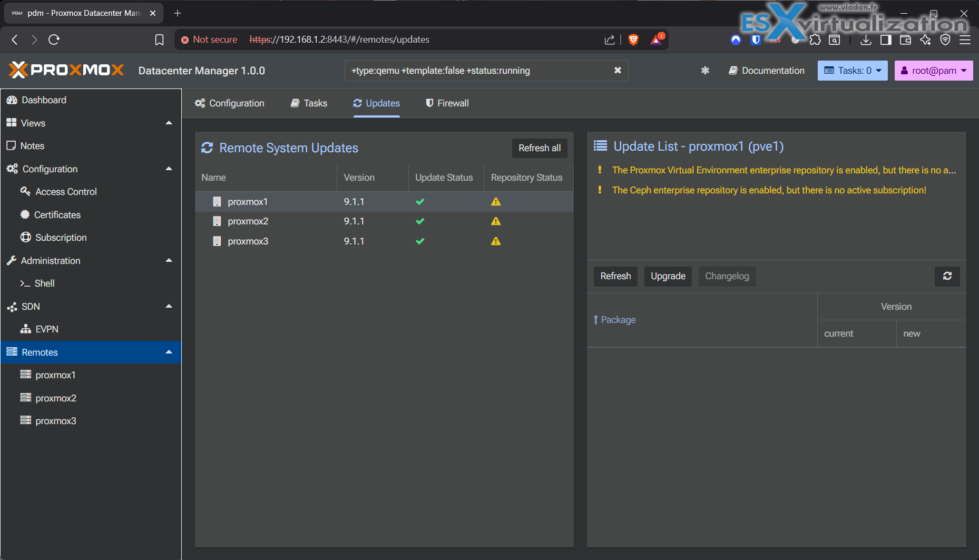
Task: Click the Refresh all button
Action: (x=539, y=148)
